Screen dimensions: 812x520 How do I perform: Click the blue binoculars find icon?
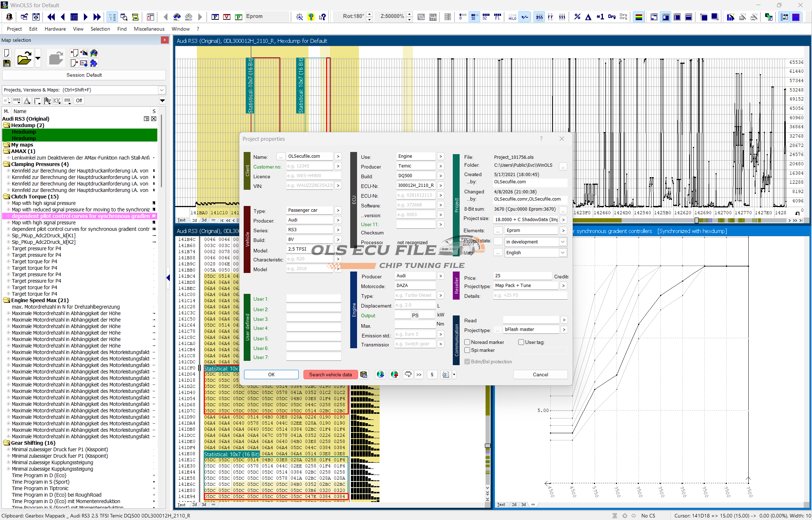(x=177, y=17)
